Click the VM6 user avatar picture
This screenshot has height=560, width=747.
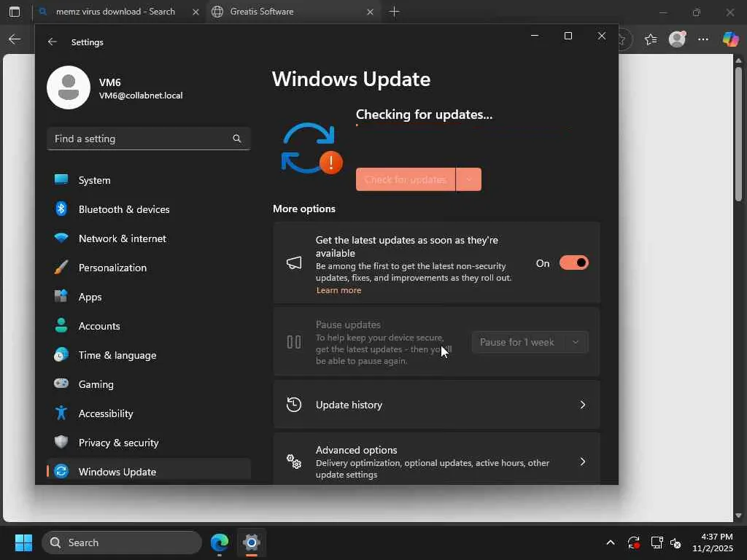[x=69, y=87]
